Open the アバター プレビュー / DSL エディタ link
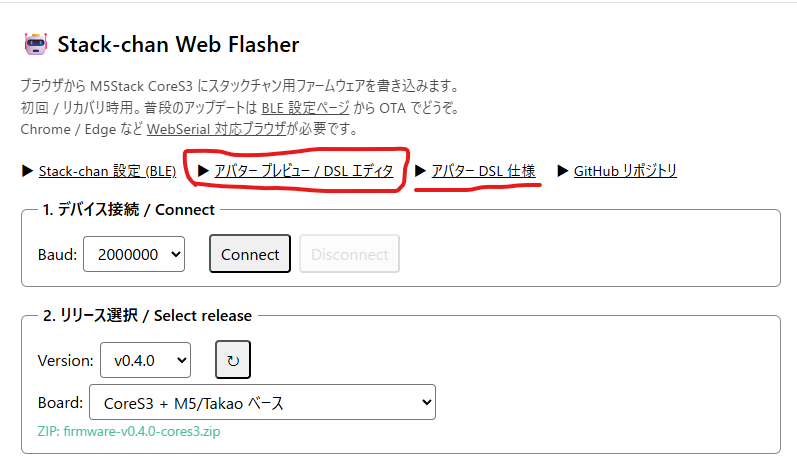 303,171
